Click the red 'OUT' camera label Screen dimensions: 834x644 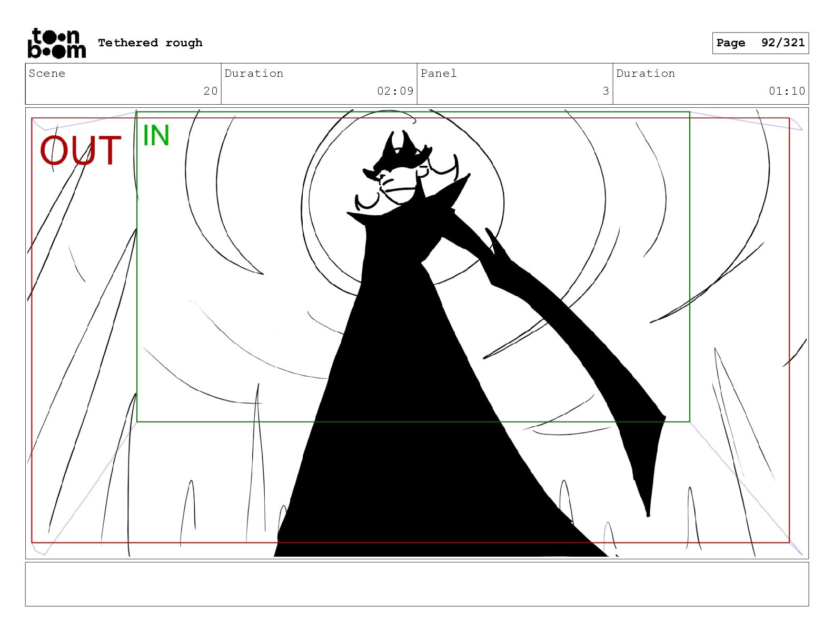click(81, 150)
